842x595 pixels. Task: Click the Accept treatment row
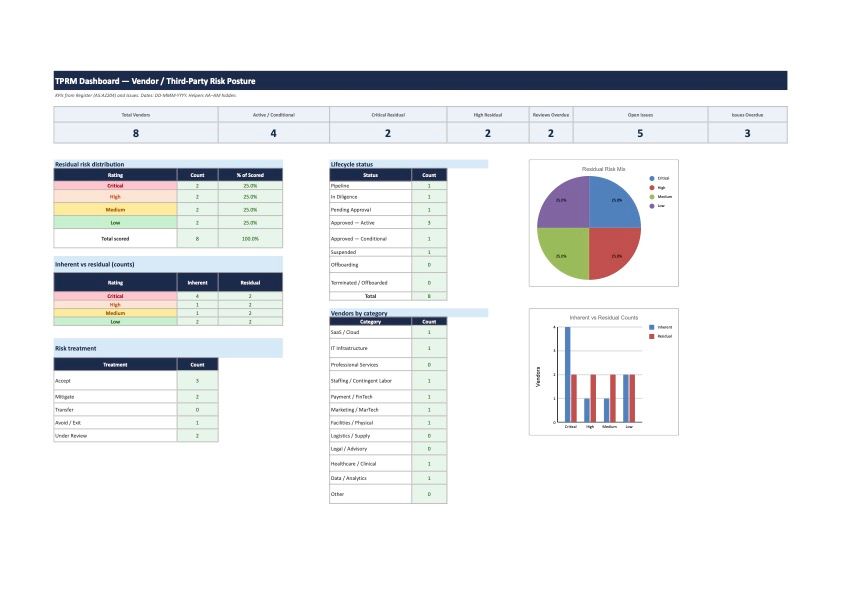tap(136, 381)
